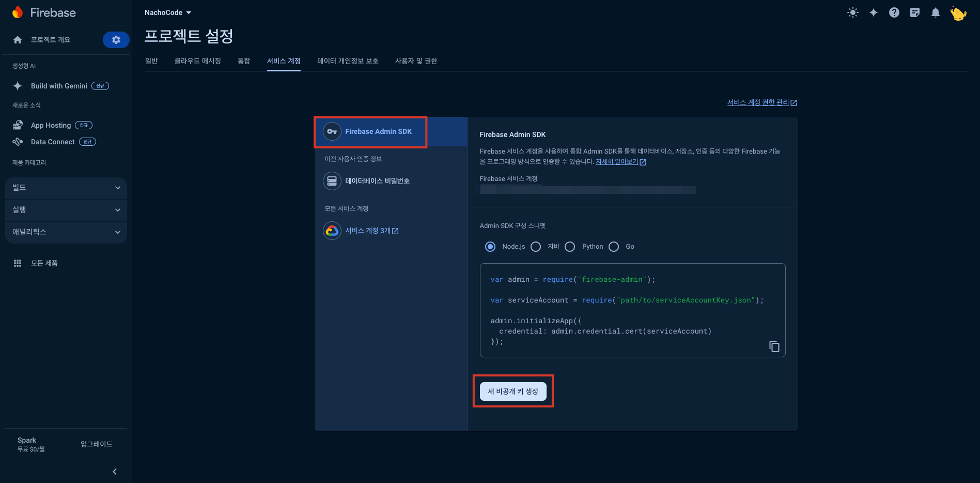The width and height of the screenshot is (980, 483).
Task: Click the Google Cloud logo icon
Action: [x=332, y=231]
